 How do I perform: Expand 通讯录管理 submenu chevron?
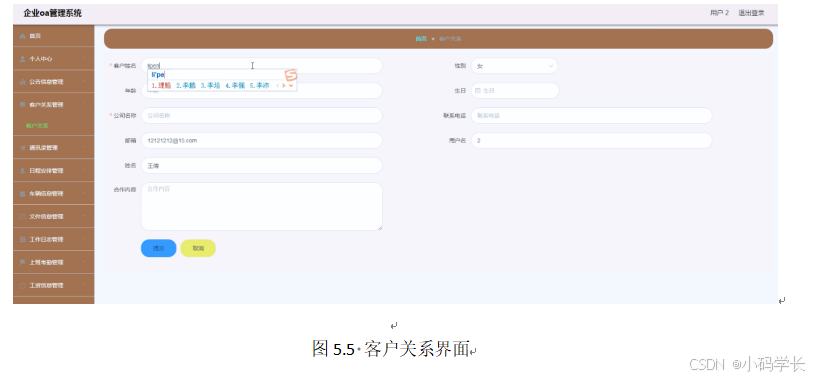[84, 148]
